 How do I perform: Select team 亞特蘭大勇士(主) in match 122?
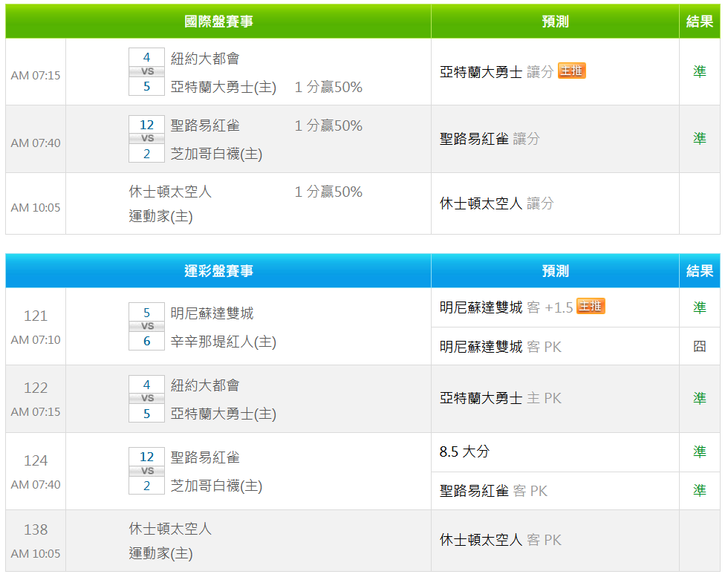point(224,414)
